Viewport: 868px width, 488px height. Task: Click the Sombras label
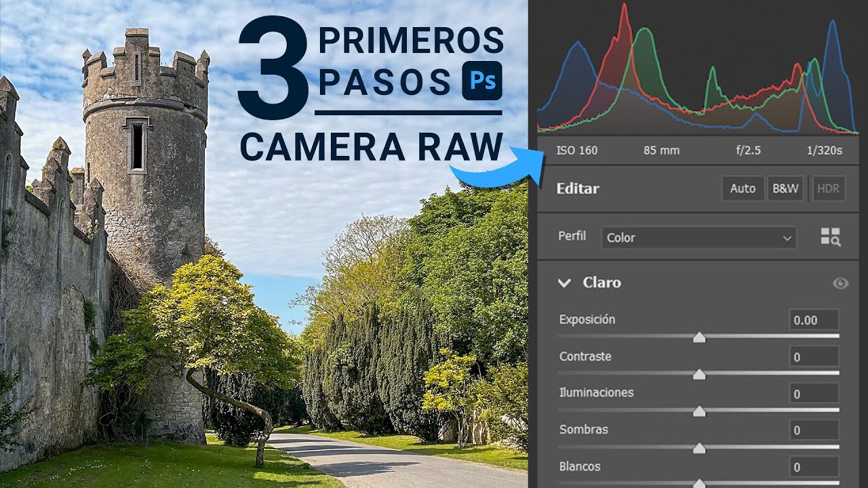pyautogui.click(x=583, y=429)
